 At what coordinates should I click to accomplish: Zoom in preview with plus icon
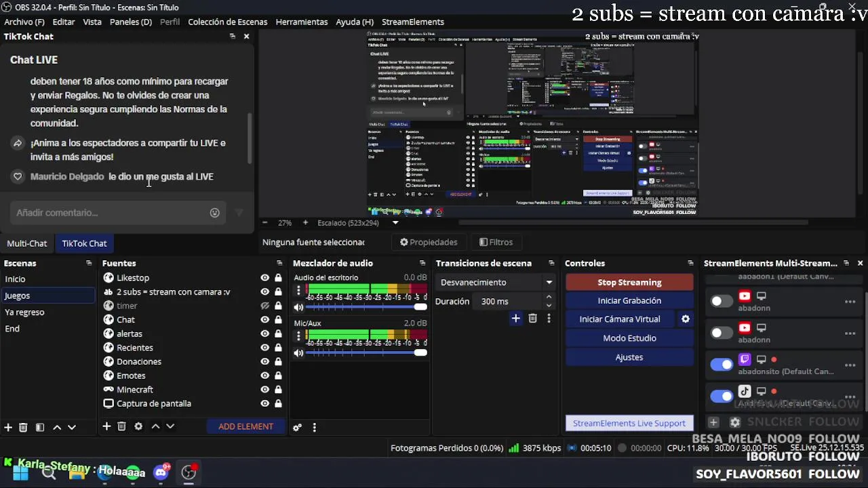(305, 222)
